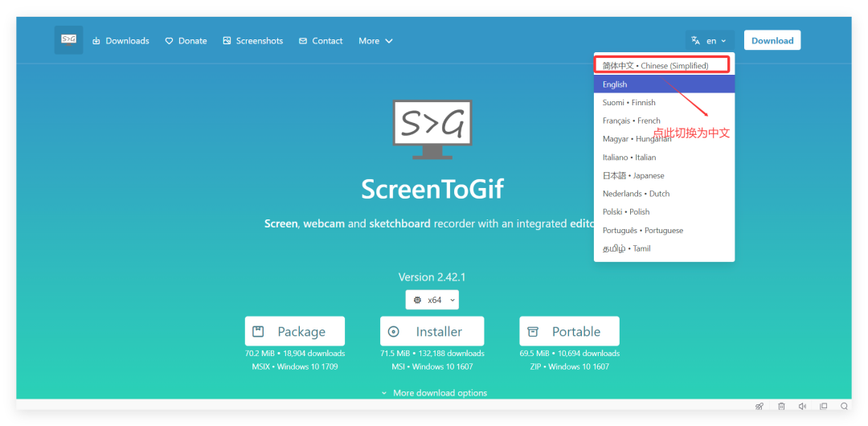
Task: Switch to 日本語 Japanese
Action: pyautogui.click(x=665, y=175)
